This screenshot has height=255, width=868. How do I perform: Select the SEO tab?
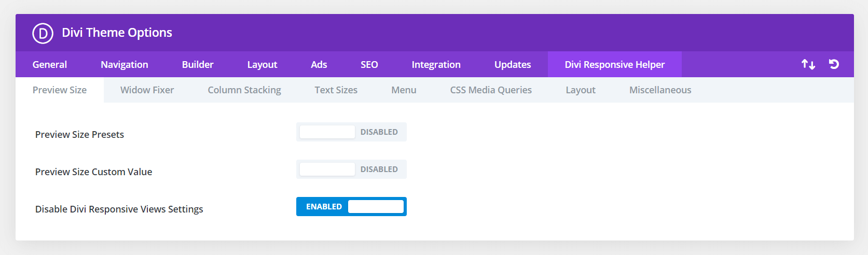pos(369,64)
